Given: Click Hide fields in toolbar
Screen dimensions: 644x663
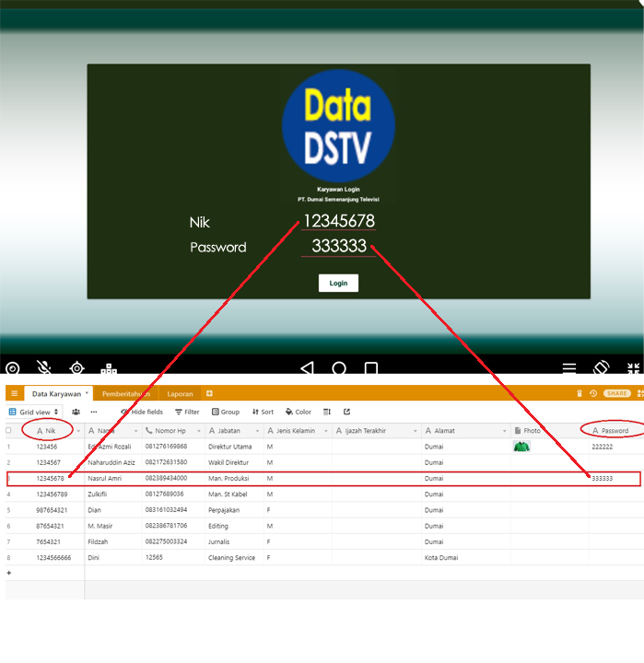Looking at the screenshot, I should [x=142, y=412].
